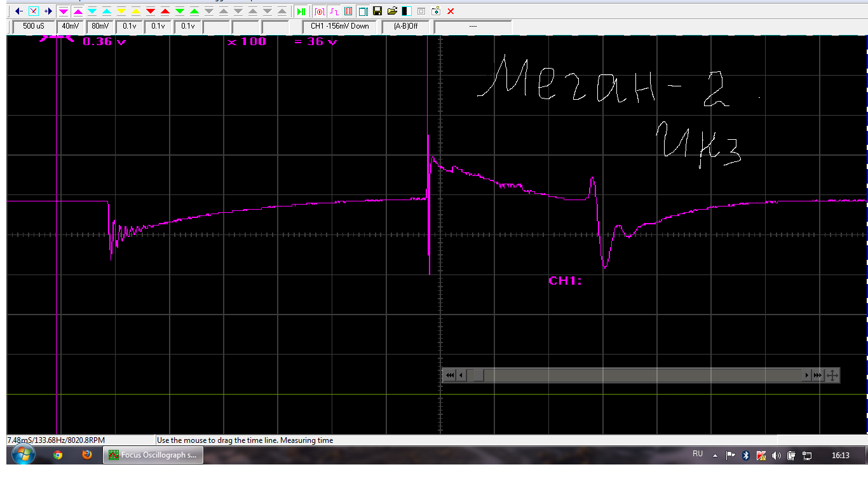Click the cyan up triangle channel button

107,11
